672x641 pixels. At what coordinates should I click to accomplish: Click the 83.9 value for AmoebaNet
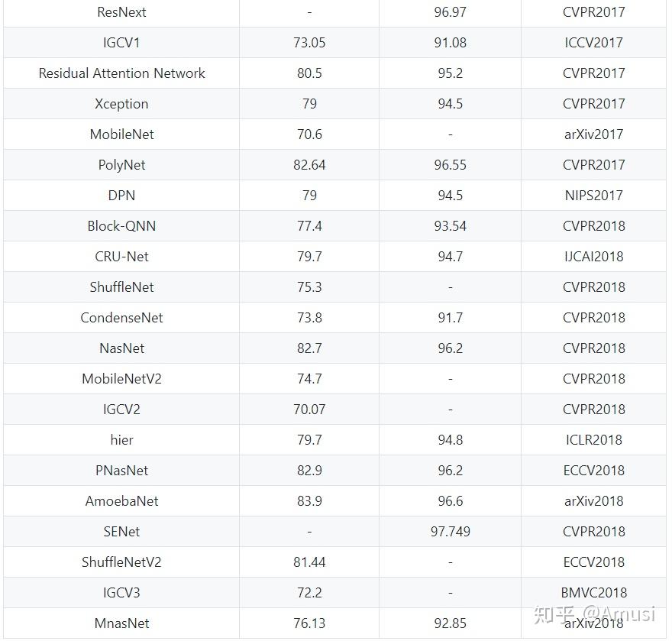click(x=309, y=501)
